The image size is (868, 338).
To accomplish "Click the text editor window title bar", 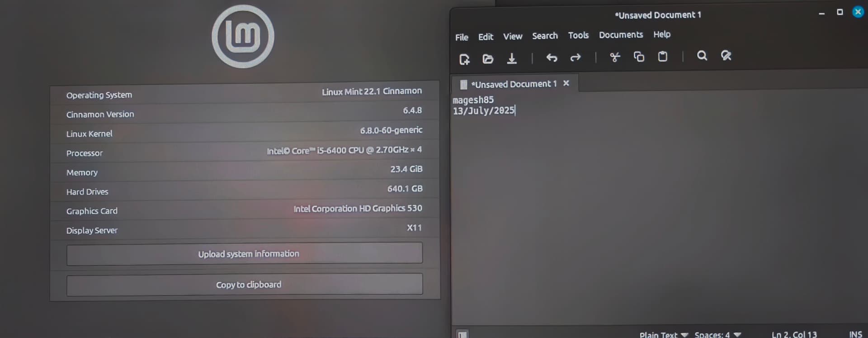I will [658, 15].
